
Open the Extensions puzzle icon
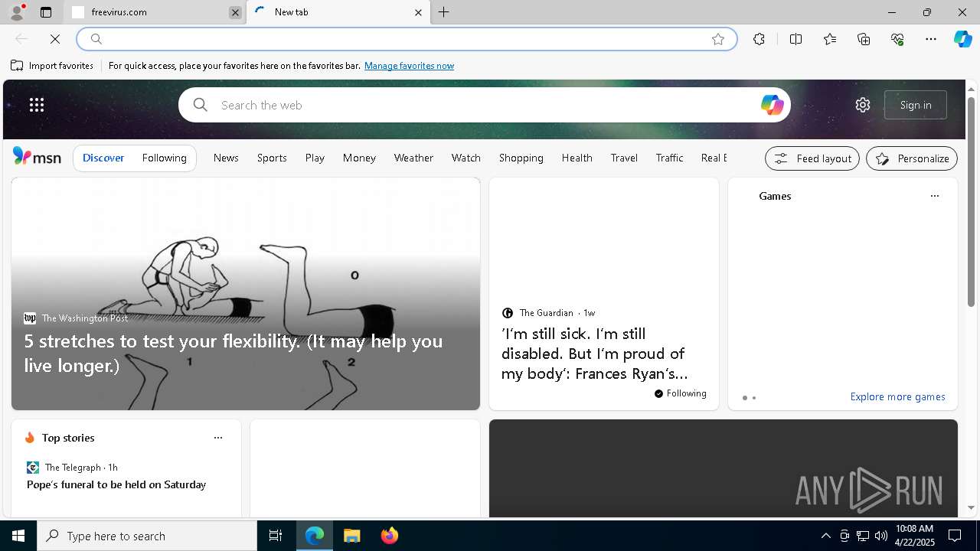point(759,39)
